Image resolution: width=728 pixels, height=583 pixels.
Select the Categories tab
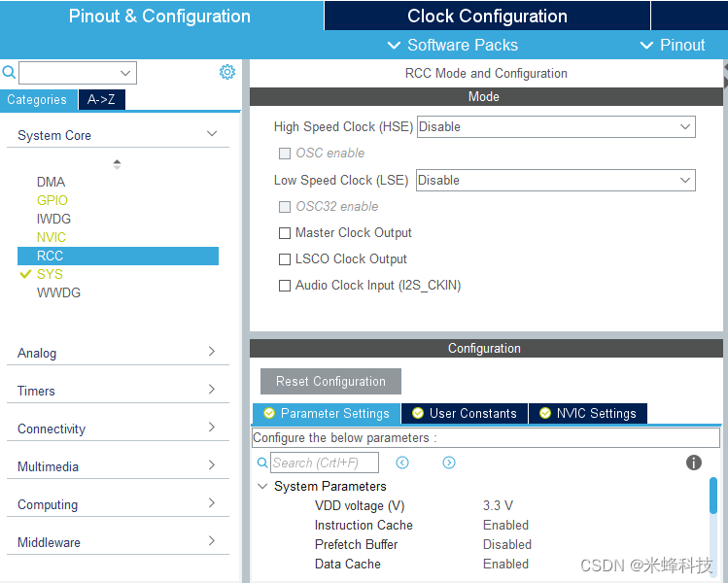point(37,99)
